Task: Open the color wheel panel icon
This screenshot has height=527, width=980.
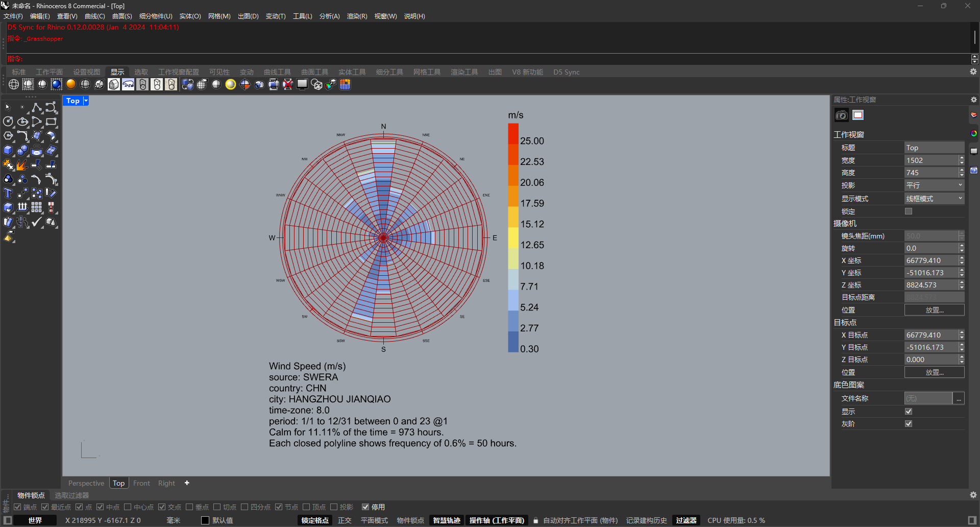Action: [974, 133]
